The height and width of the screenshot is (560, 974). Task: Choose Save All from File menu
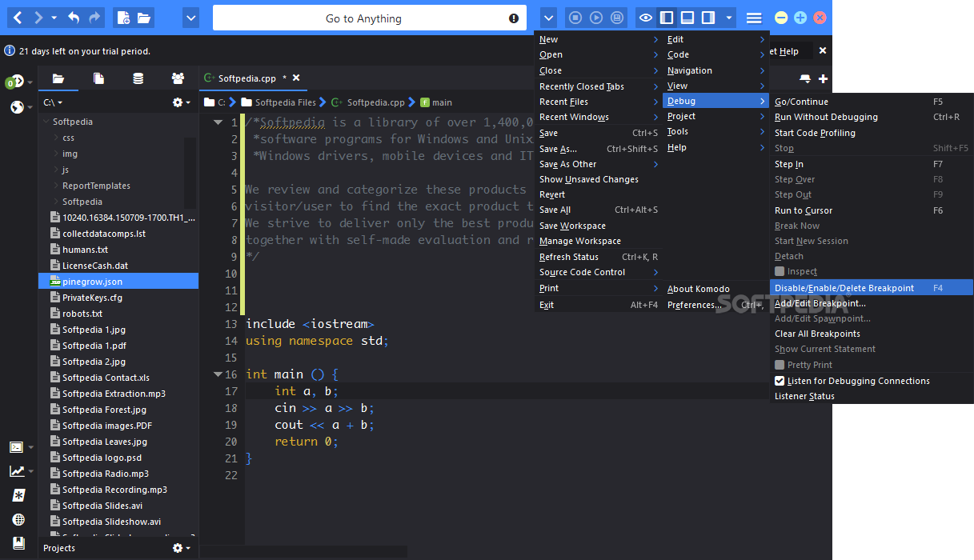[x=599, y=210]
